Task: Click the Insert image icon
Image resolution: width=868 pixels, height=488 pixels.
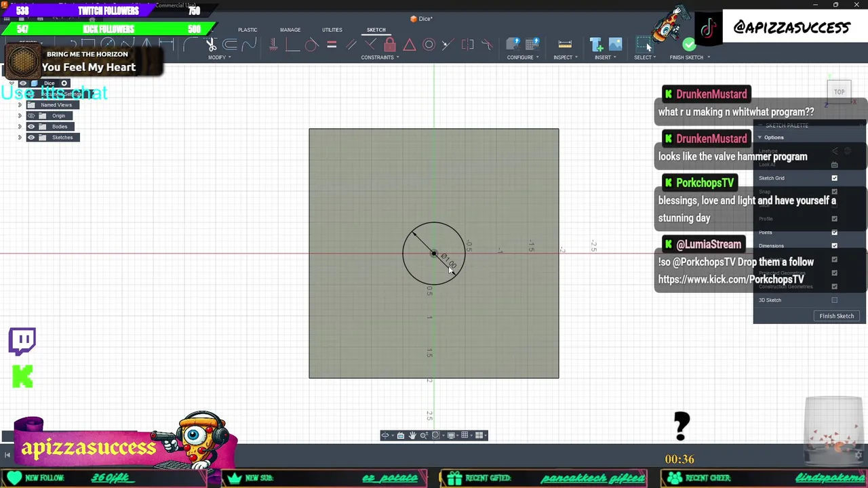Action: click(x=615, y=45)
